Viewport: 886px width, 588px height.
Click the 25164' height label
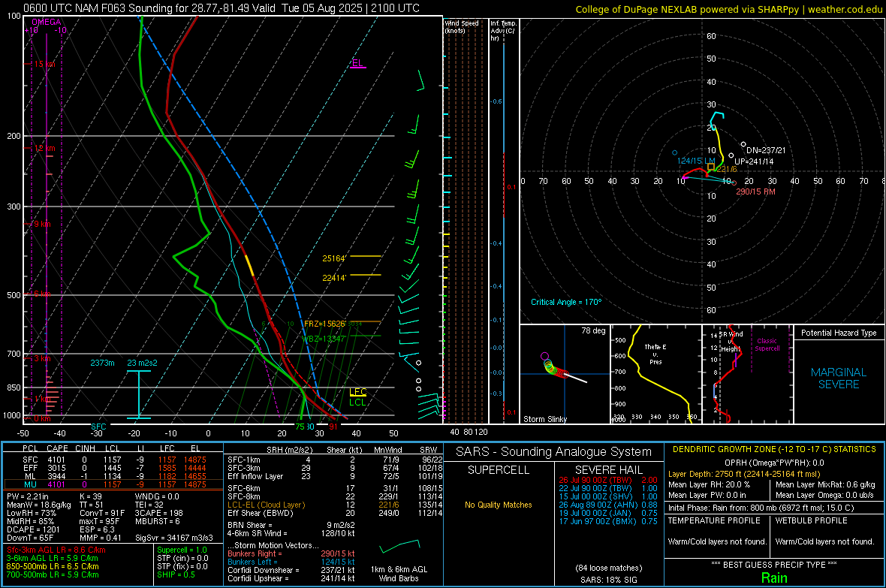(334, 258)
